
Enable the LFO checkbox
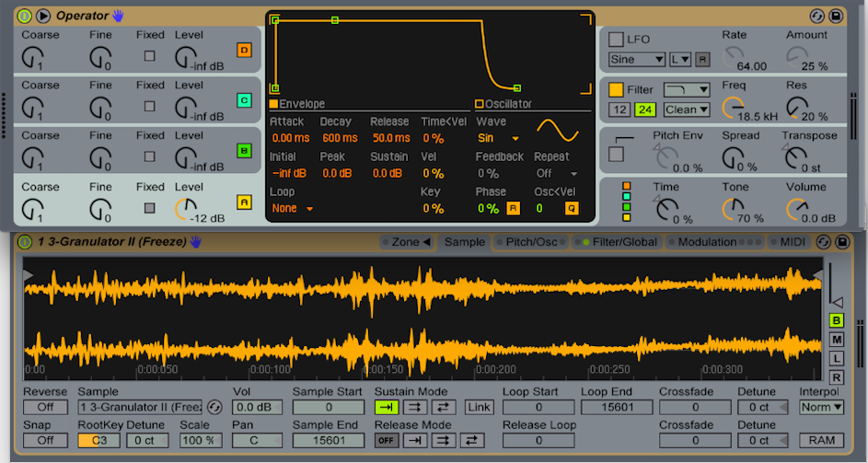[616, 40]
